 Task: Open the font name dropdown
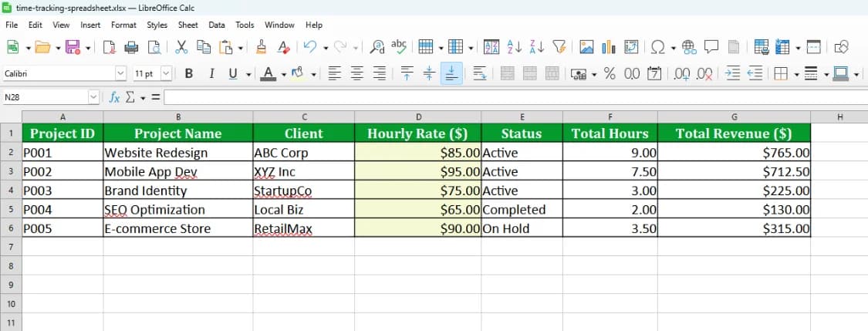click(x=120, y=73)
